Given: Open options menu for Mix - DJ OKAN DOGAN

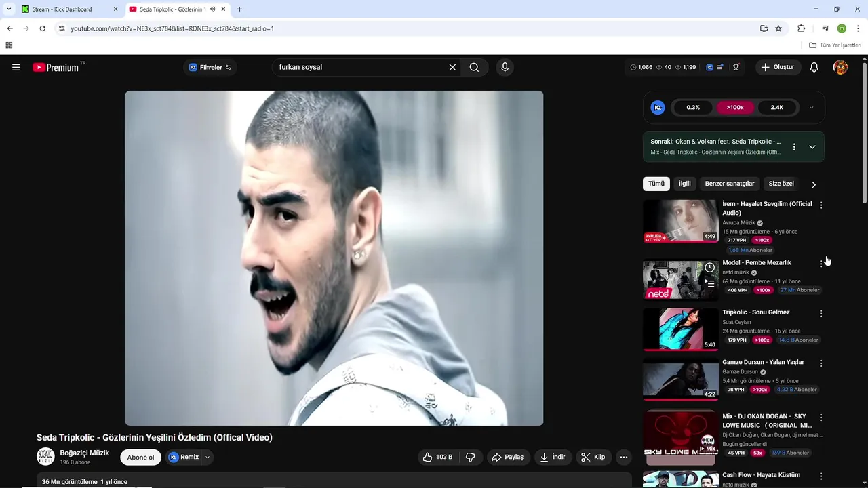Looking at the screenshot, I should pyautogui.click(x=821, y=418).
